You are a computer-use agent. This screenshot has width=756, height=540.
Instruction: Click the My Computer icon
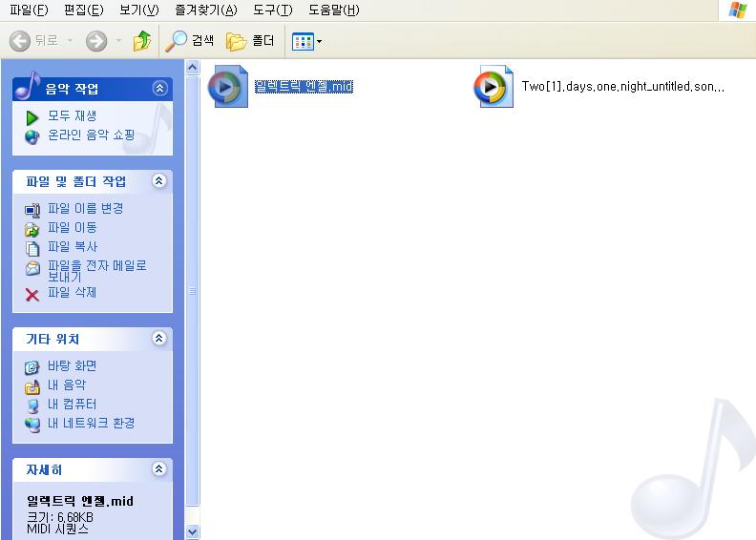tap(32, 406)
